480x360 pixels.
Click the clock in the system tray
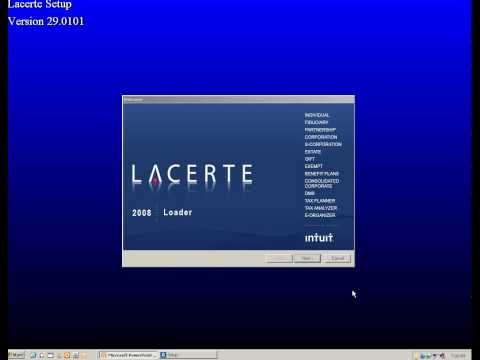pos(459,356)
